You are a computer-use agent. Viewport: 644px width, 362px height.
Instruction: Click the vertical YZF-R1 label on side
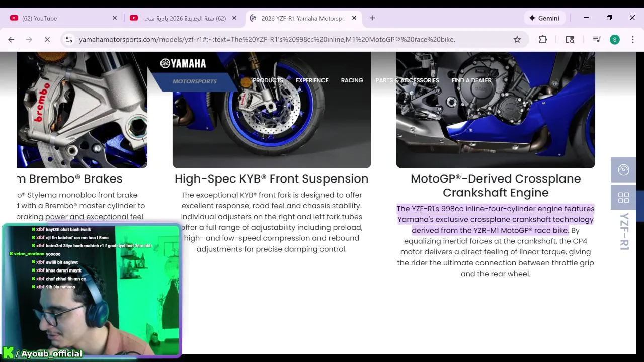624,232
